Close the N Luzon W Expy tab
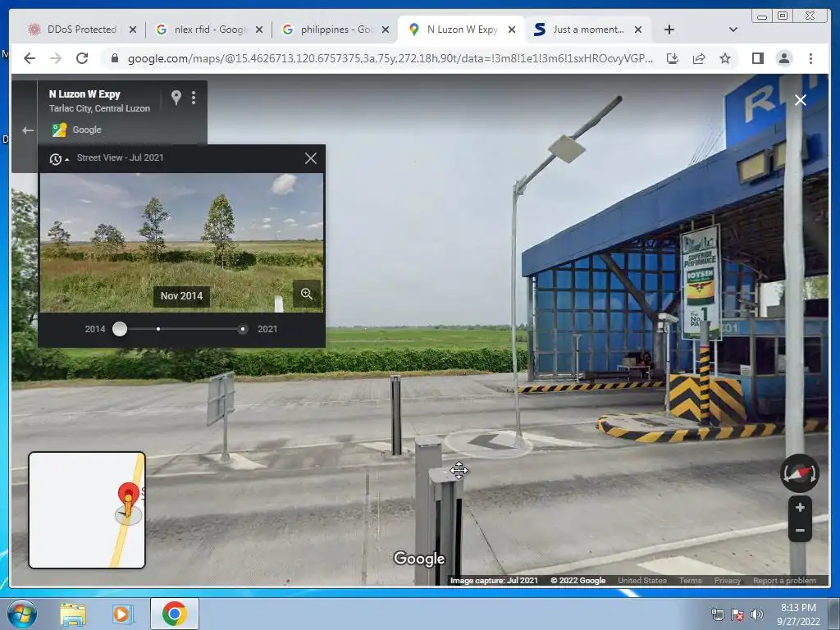Image resolution: width=840 pixels, height=630 pixels. [512, 30]
